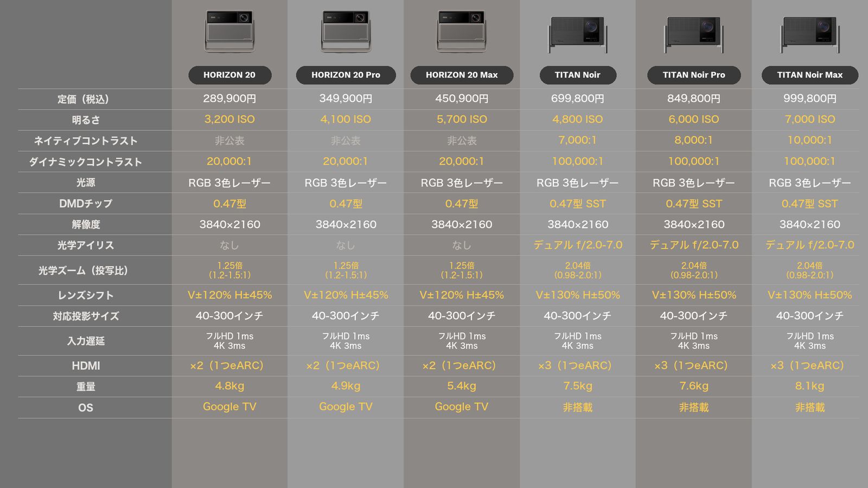This screenshot has height=488, width=868.
Task: Select the 7,000 ISO brightness value
Action: (x=810, y=119)
